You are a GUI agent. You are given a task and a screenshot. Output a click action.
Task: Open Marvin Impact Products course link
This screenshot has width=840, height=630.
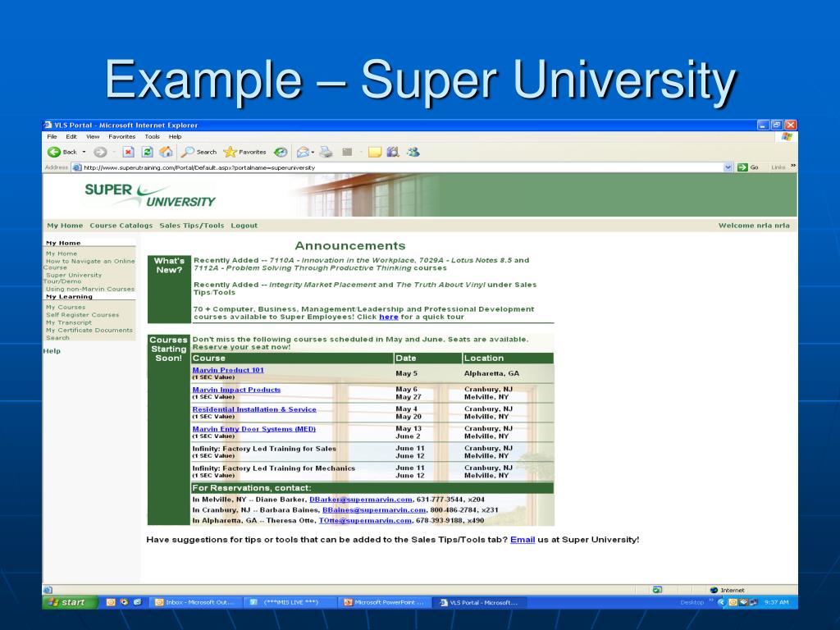(236, 390)
